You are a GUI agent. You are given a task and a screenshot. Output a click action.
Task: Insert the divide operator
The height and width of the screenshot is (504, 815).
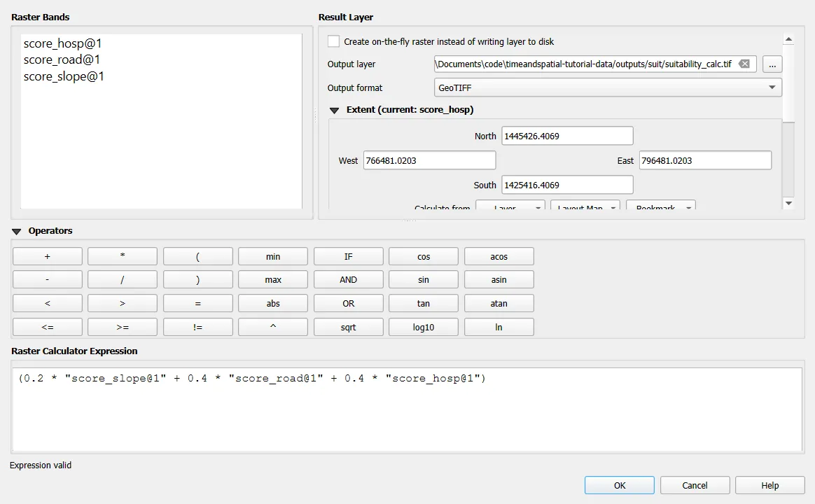click(x=122, y=279)
